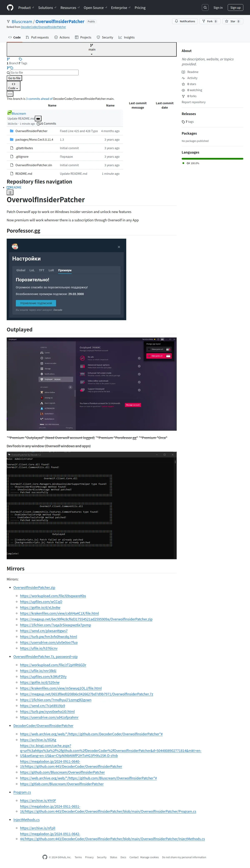Click the fork icon in Fork button
250x868 pixels.
tap(204, 21)
